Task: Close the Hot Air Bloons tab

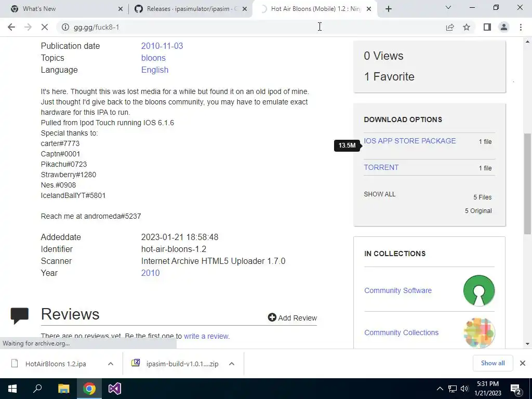Action: point(369,9)
